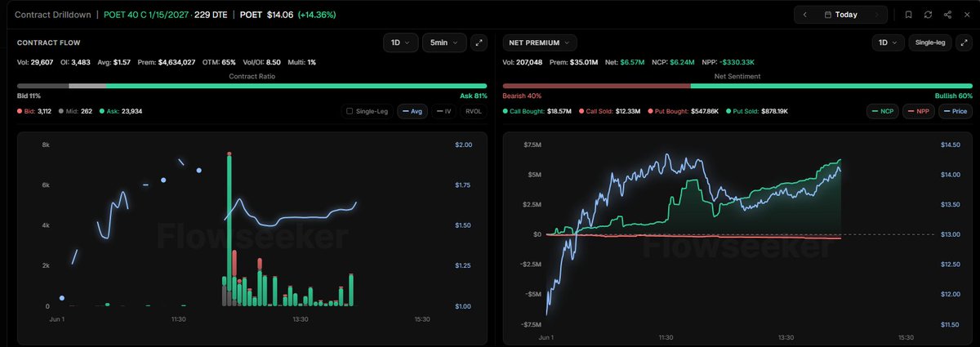The image size is (980, 347).
Task: Expand the Contract Flow chart to fullscreen
Action: click(479, 42)
